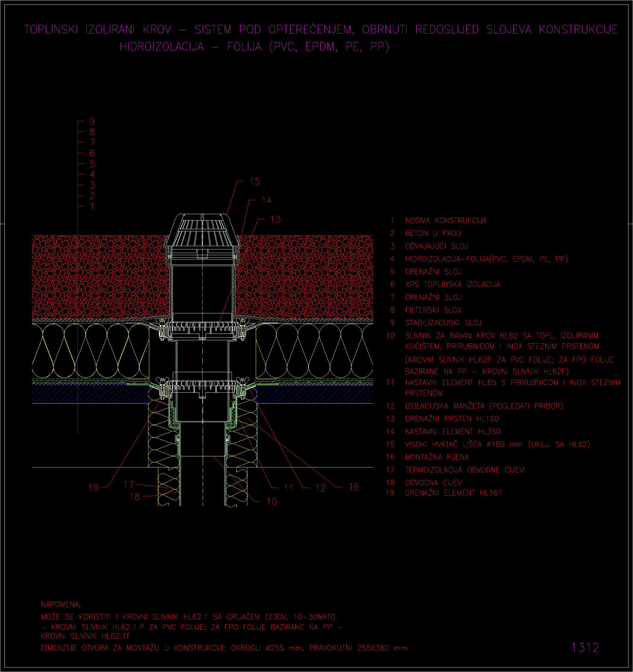Select legend entry 'FILTERSKI SLOJ'
This screenshot has width=633, height=672.
433,310
